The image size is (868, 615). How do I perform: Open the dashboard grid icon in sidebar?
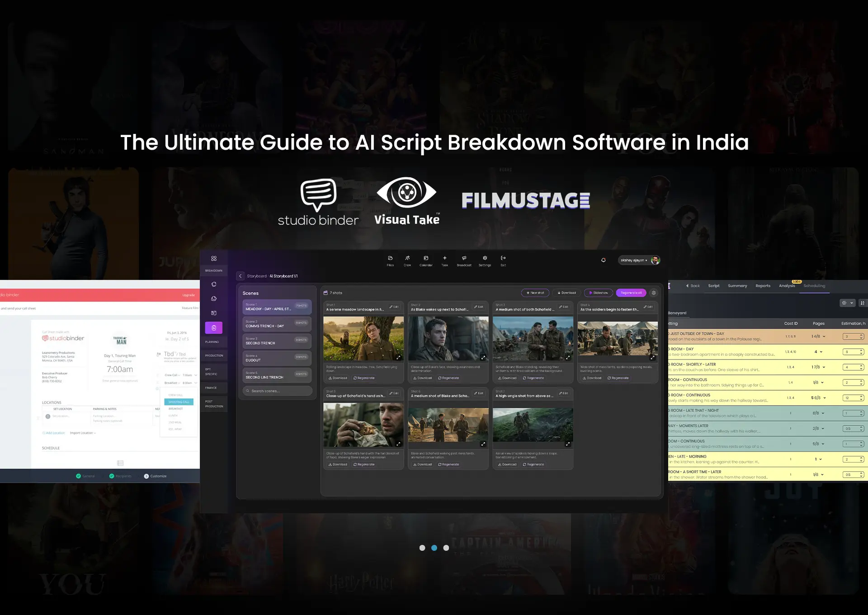[x=214, y=258]
